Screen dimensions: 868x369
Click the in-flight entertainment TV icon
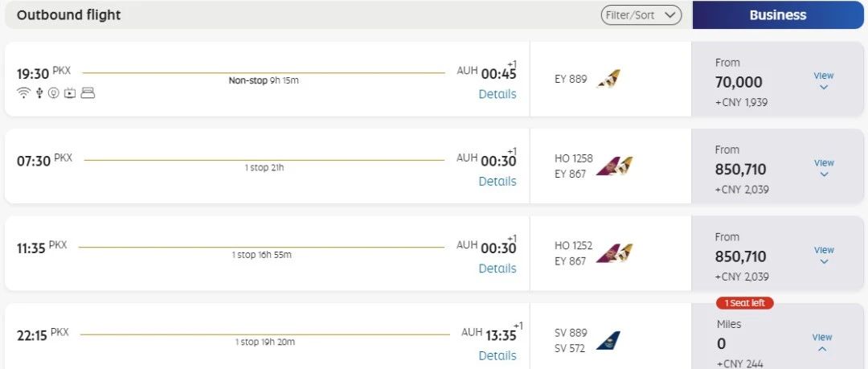(x=70, y=93)
